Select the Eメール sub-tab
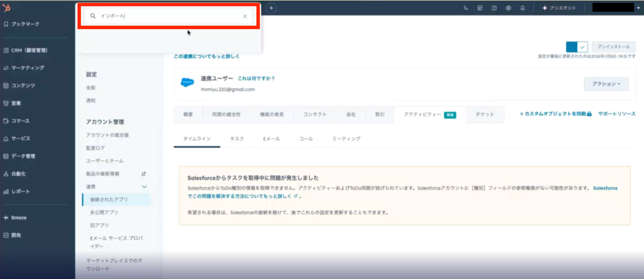Screen dimensions: 644x279 [x=271, y=139]
